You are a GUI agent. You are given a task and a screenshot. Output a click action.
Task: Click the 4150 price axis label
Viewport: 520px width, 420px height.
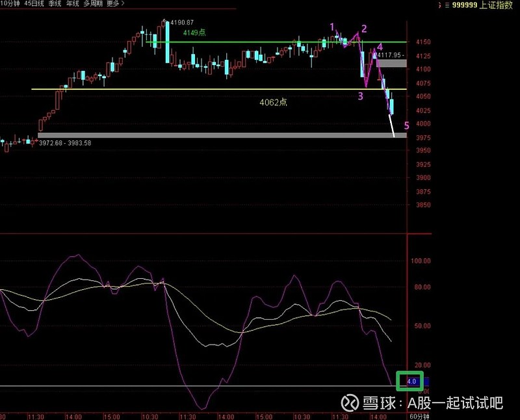point(424,42)
